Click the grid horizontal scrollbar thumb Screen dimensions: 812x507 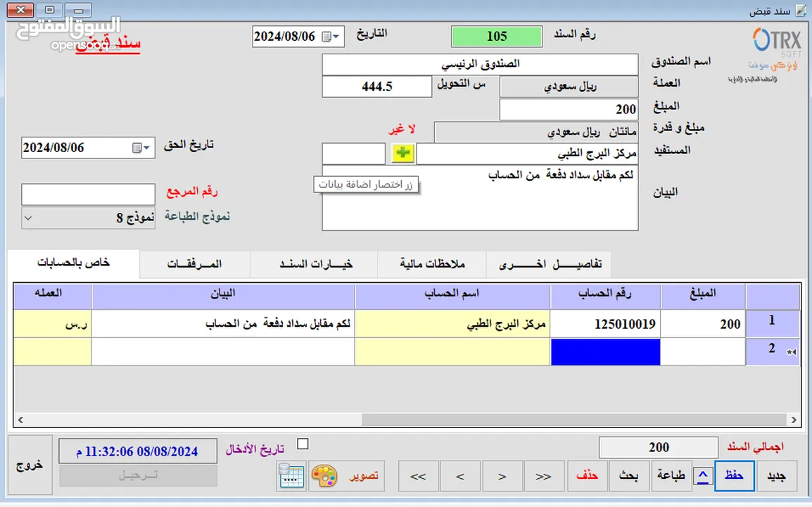coord(573,420)
